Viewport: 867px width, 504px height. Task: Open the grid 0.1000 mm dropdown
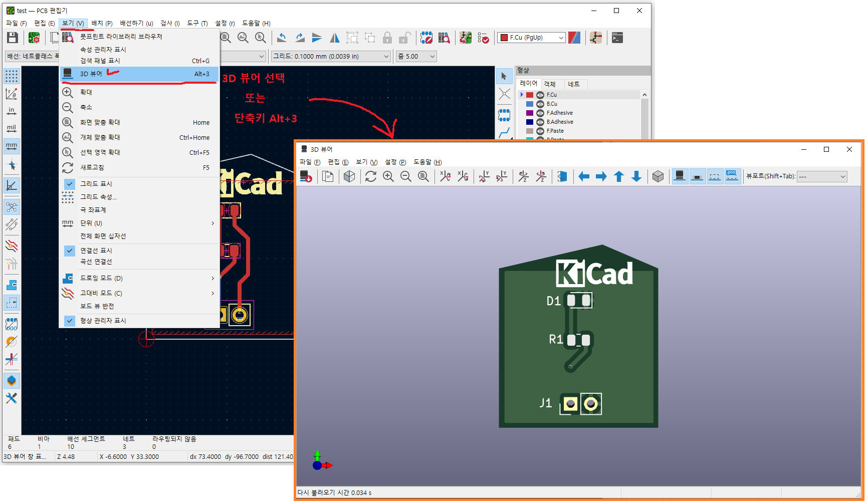pos(331,57)
